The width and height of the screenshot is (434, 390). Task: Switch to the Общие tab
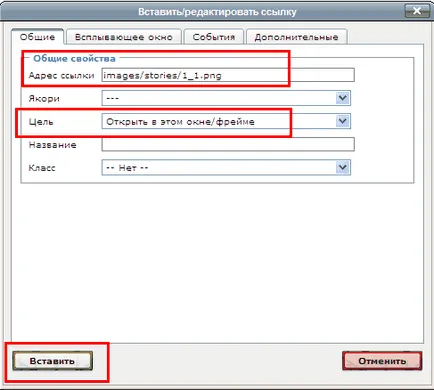[x=37, y=37]
